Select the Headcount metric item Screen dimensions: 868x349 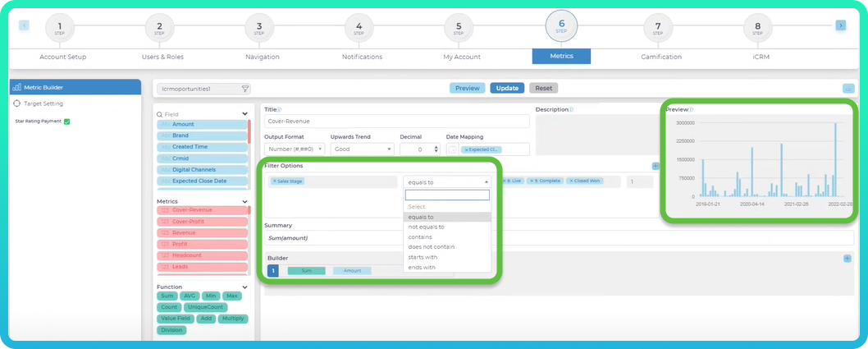(202, 255)
